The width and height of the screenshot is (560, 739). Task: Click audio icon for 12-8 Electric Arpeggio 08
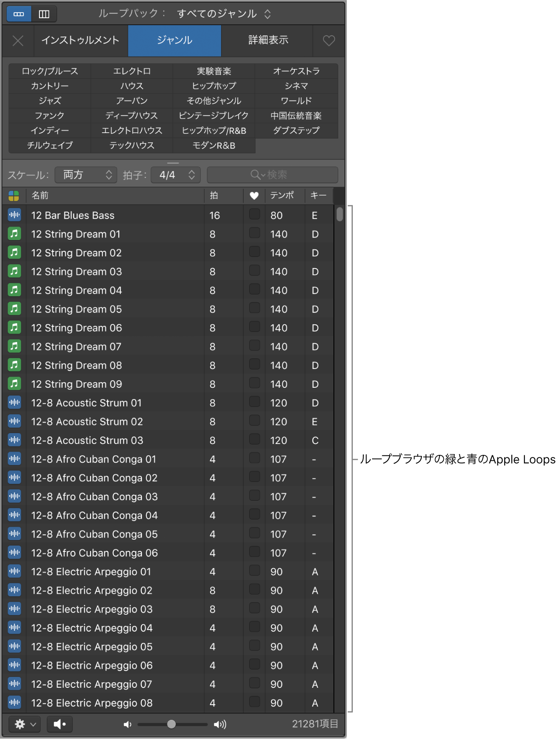point(14,702)
